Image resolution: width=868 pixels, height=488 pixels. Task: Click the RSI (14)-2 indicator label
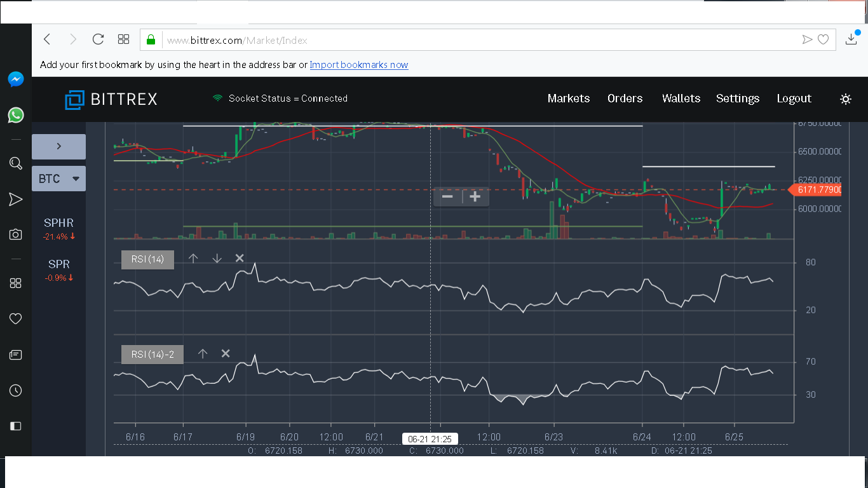[153, 355]
